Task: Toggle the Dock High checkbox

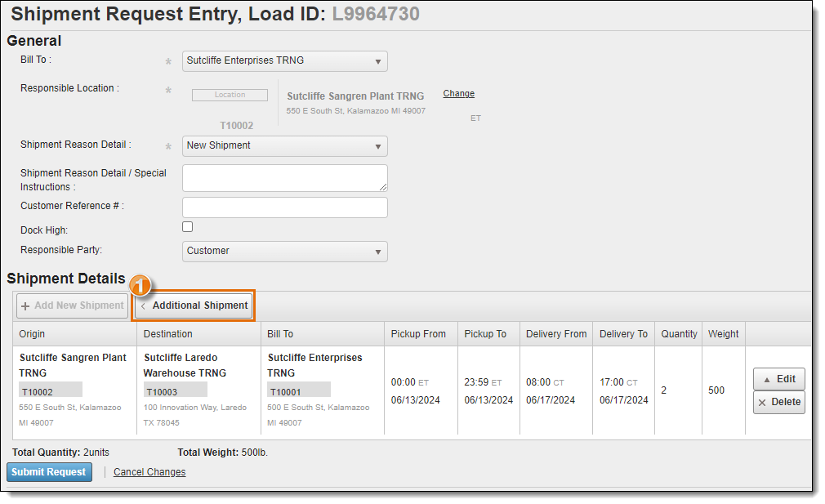Action: point(187,227)
